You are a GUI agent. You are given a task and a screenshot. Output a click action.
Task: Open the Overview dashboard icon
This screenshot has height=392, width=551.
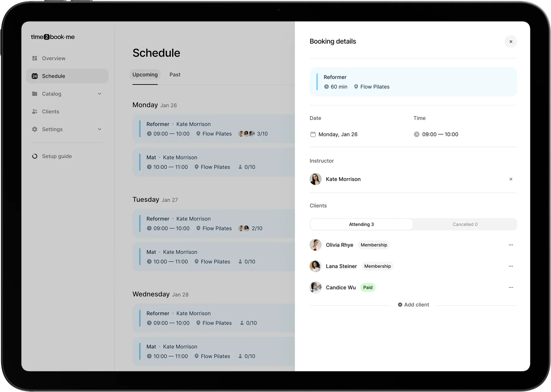pos(34,58)
